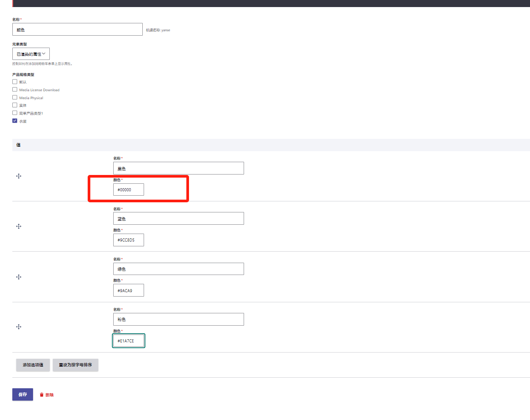Click the name field containing 绿色

pyautogui.click(x=178, y=269)
